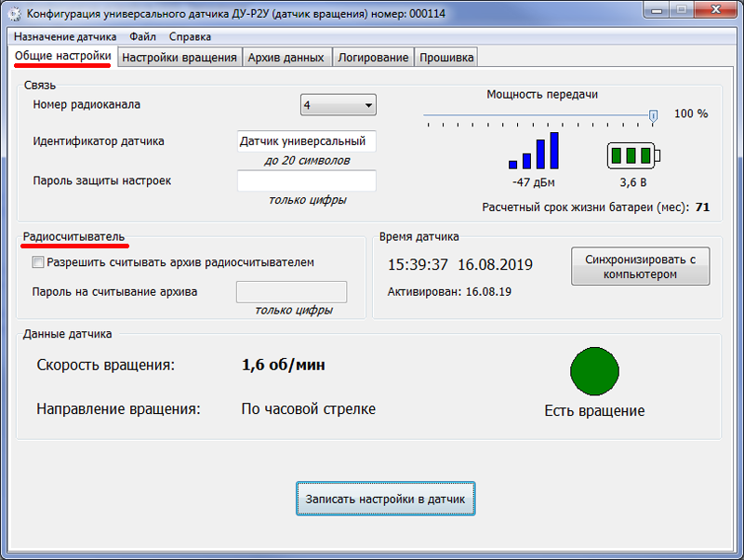Click the 100 % power value text
This screenshot has width=744, height=560.
691,113
